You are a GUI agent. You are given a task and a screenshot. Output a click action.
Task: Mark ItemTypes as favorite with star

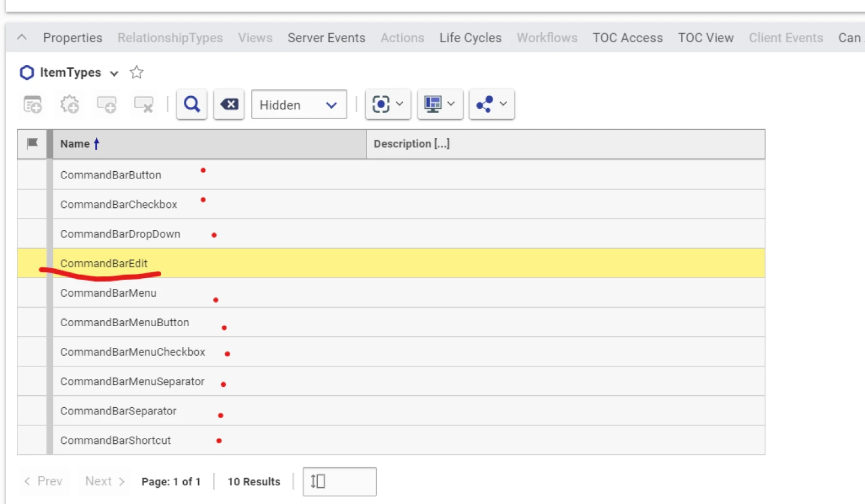pyautogui.click(x=137, y=73)
